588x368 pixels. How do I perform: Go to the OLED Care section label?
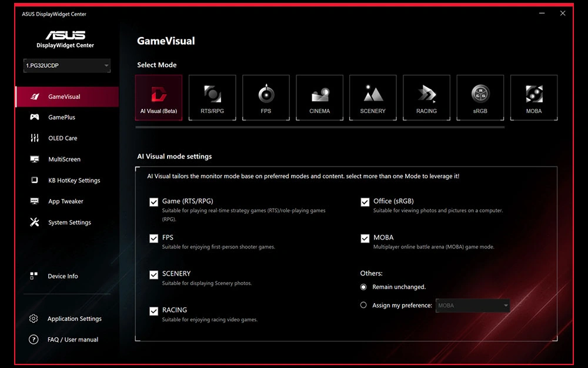click(63, 138)
